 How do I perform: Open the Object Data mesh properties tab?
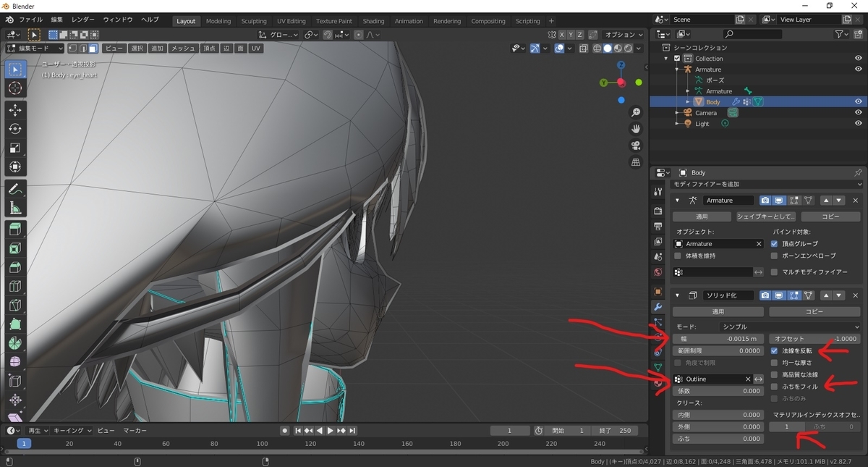[658, 367]
